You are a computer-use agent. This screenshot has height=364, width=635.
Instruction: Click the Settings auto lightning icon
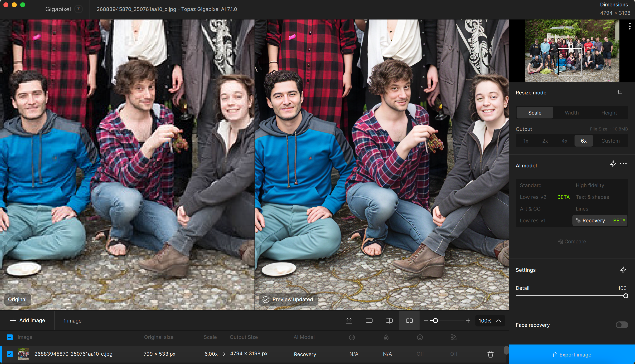[x=623, y=270]
